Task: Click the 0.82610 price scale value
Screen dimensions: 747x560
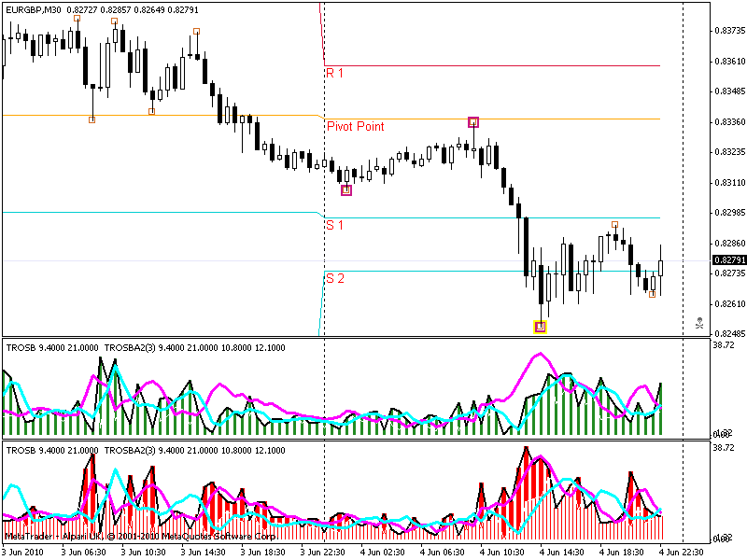Action: (730, 304)
